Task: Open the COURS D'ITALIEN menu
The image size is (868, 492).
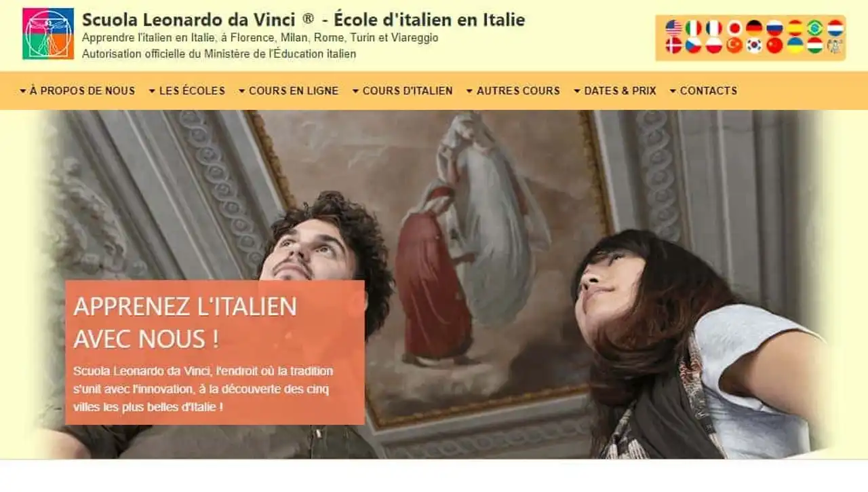Action: pos(402,90)
